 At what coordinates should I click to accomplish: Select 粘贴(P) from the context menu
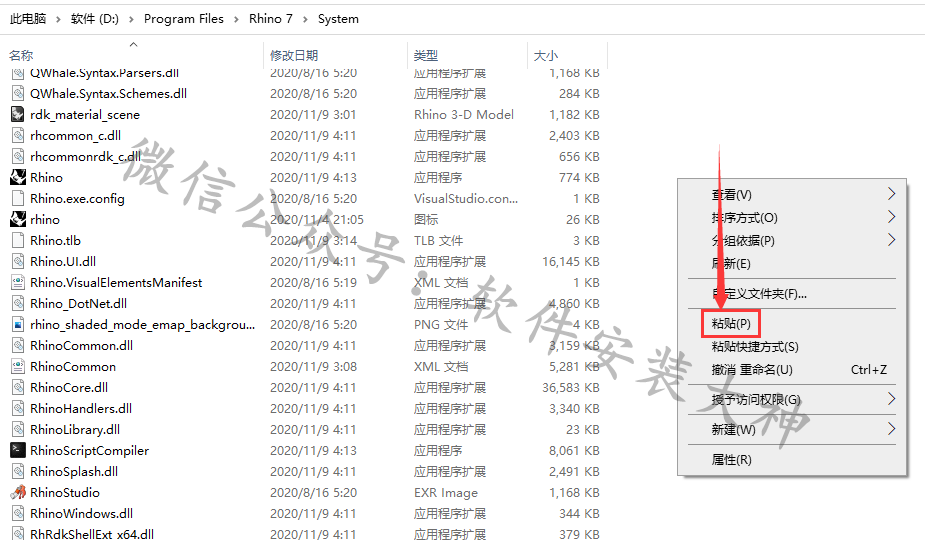click(731, 323)
